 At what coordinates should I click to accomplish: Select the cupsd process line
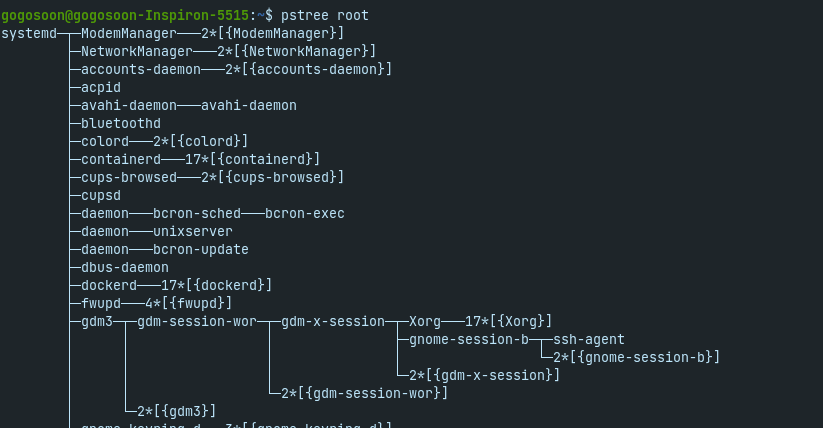(101, 195)
